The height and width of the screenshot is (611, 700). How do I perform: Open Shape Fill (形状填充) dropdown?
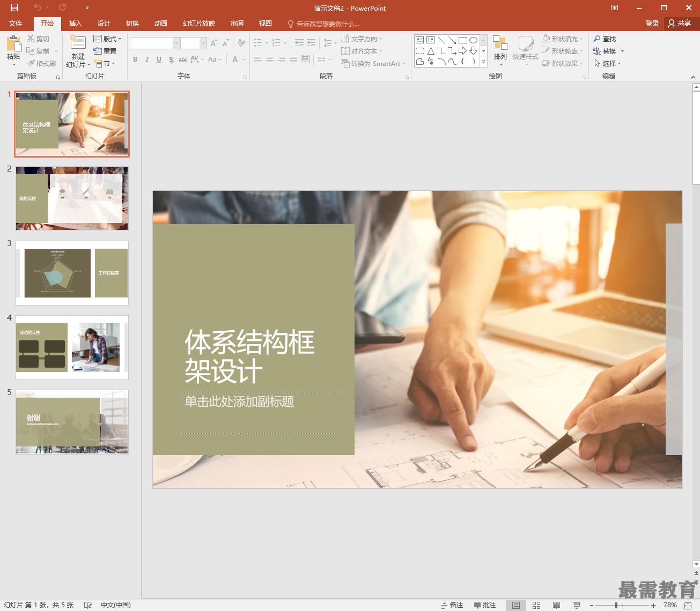coord(562,39)
